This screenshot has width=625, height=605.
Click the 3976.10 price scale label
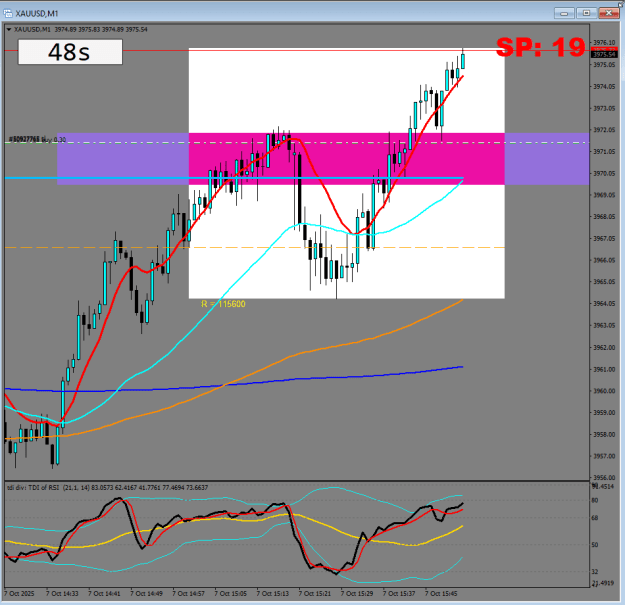coord(604,43)
